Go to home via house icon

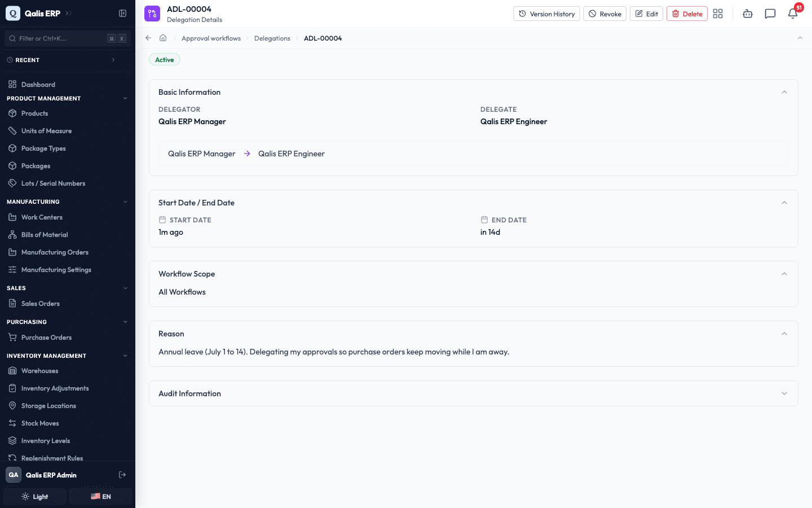[163, 38]
